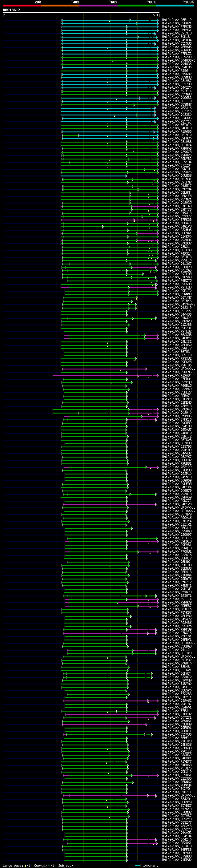This screenshot has height=868, width=197.
Task: Open the UniRef100_O81987 entry
Action: (177, 81)
